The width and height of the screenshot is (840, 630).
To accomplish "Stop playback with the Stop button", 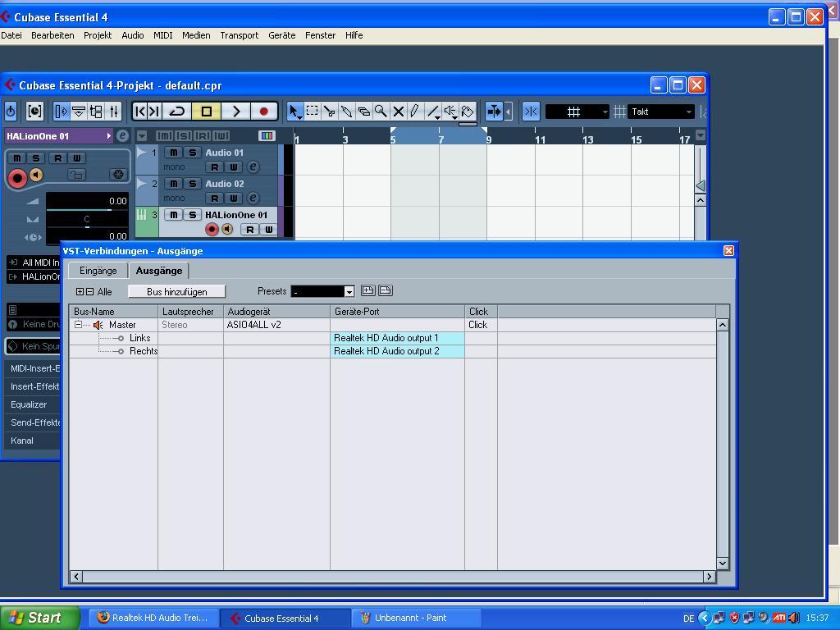I will pyautogui.click(x=206, y=112).
